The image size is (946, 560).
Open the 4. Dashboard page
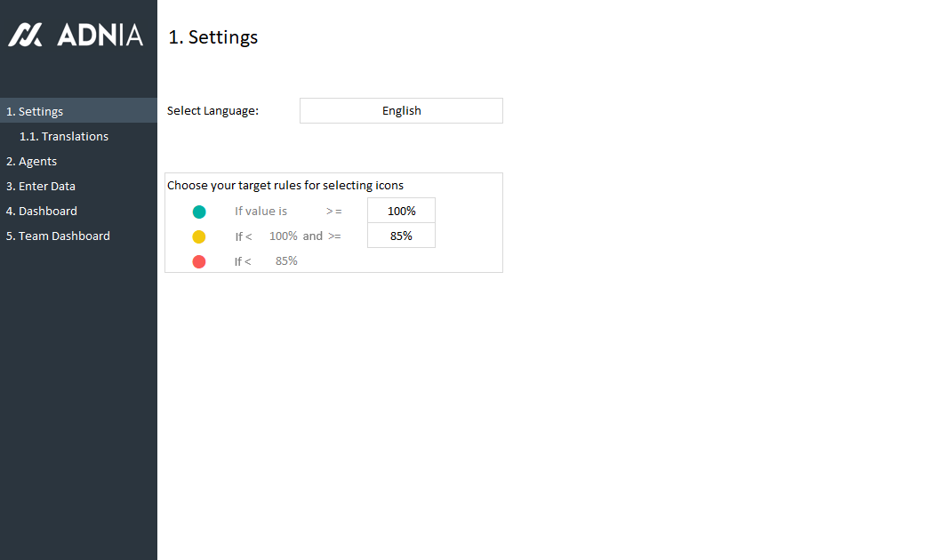(x=42, y=211)
